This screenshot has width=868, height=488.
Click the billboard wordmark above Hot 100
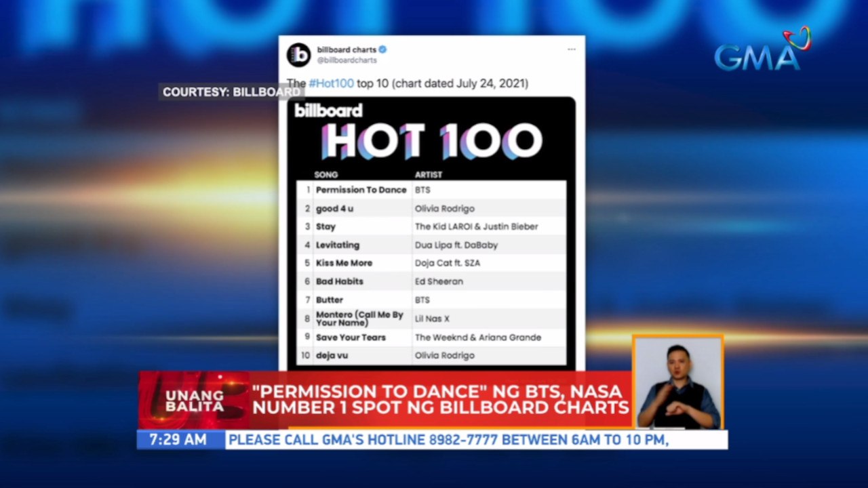328,110
